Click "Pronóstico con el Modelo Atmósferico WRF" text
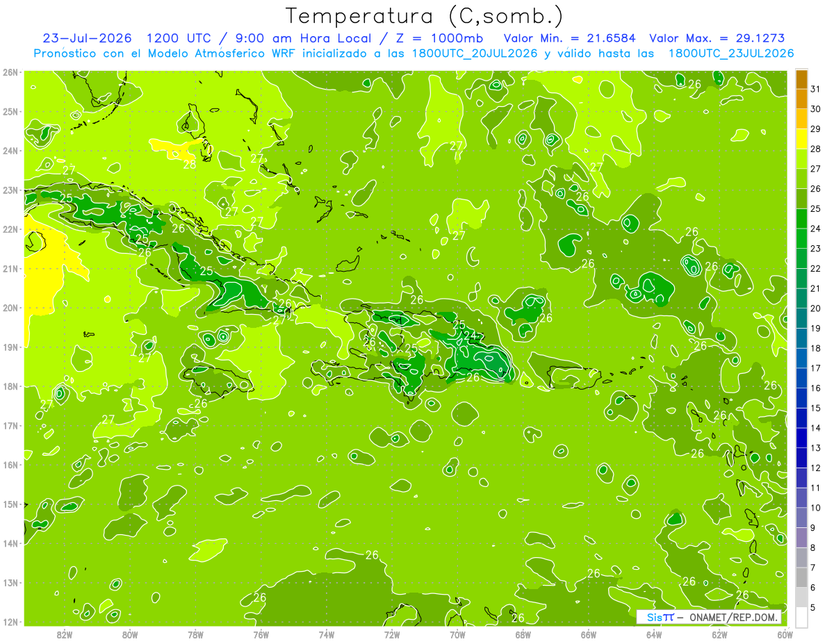The height and width of the screenshot is (644, 834). (166, 53)
